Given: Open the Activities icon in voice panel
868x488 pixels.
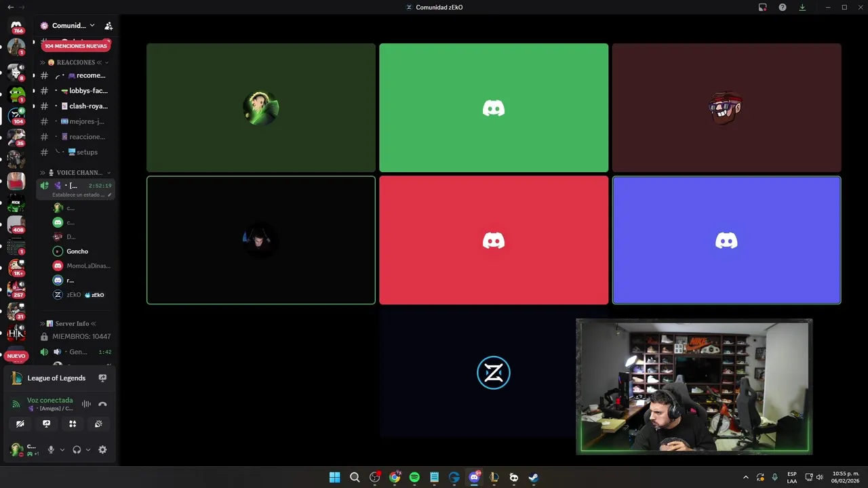Looking at the screenshot, I should pos(73,424).
